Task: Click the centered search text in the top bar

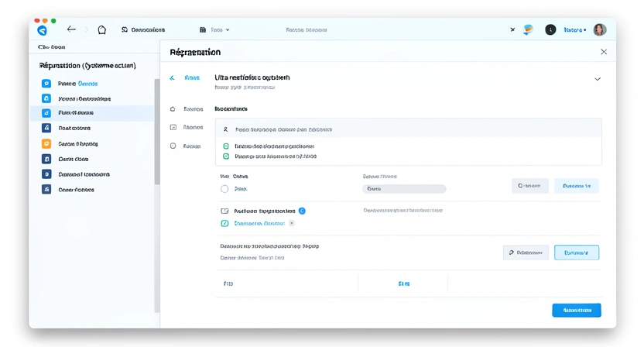Action: coord(307,29)
